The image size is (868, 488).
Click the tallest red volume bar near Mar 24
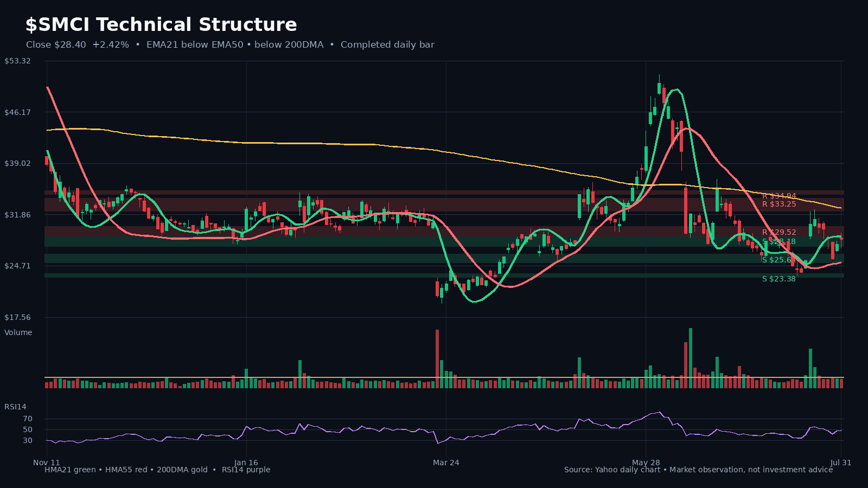pos(437,358)
